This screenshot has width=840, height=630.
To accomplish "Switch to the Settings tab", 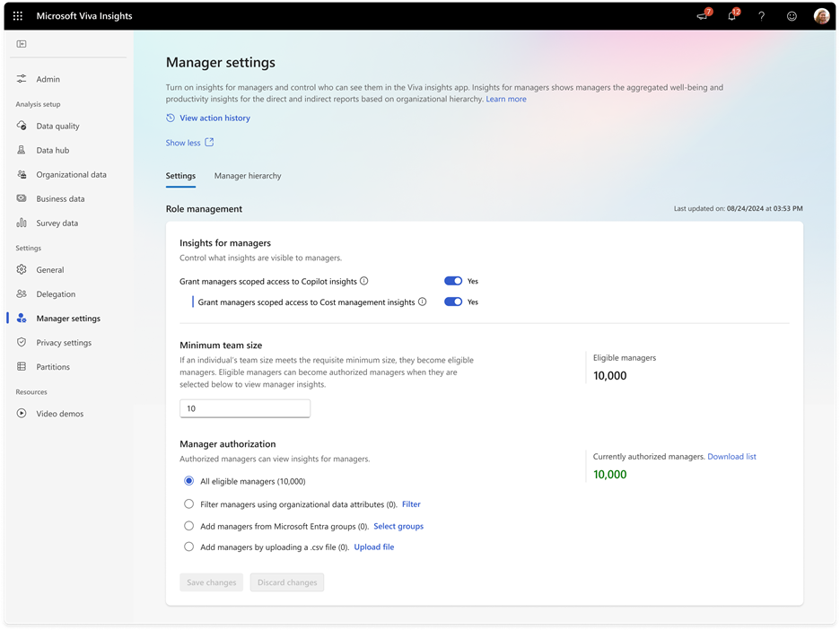I will (180, 176).
